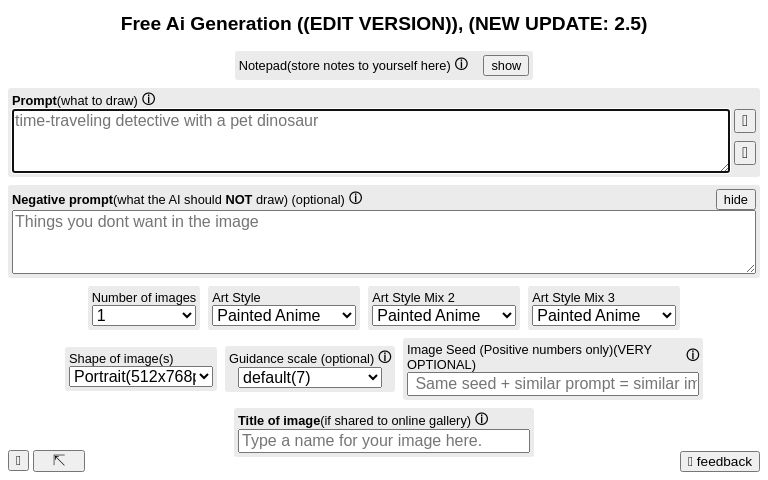
Task: Click the upper small button right of prompt box
Action: [x=744, y=121]
